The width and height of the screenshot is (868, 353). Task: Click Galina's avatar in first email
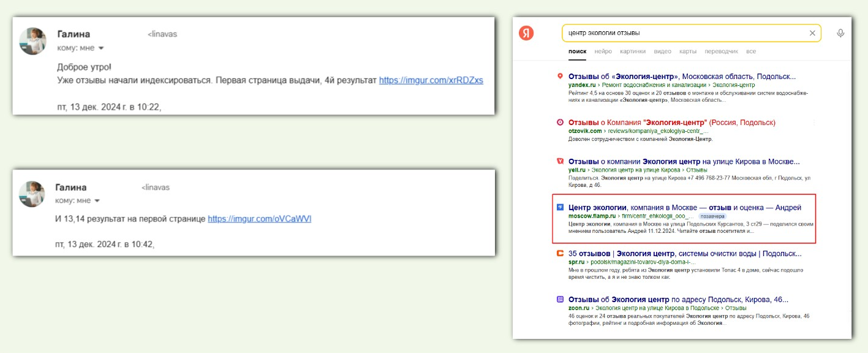coord(32,40)
